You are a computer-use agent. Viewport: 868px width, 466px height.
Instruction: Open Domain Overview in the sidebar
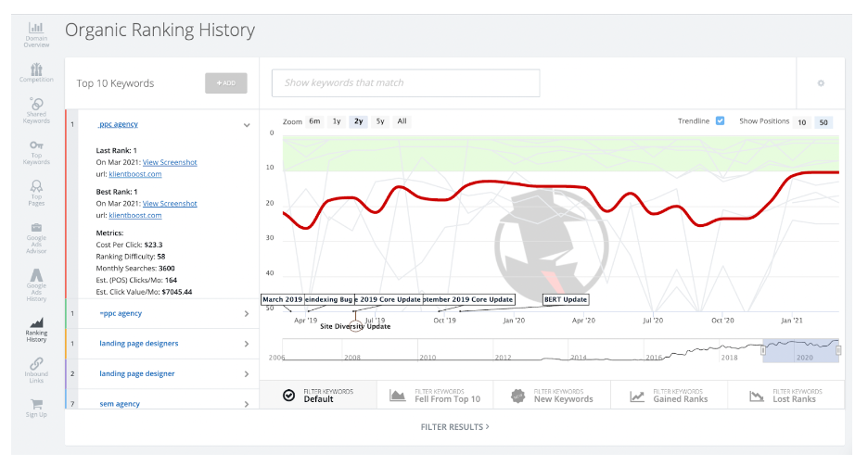(36, 31)
